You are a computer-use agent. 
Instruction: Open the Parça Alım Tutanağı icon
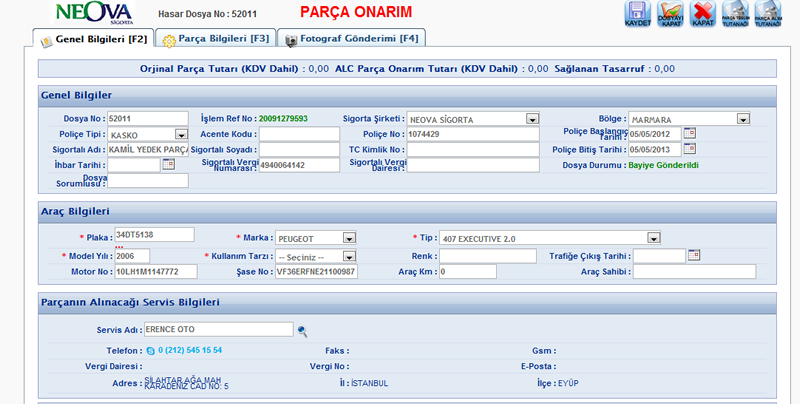769,14
